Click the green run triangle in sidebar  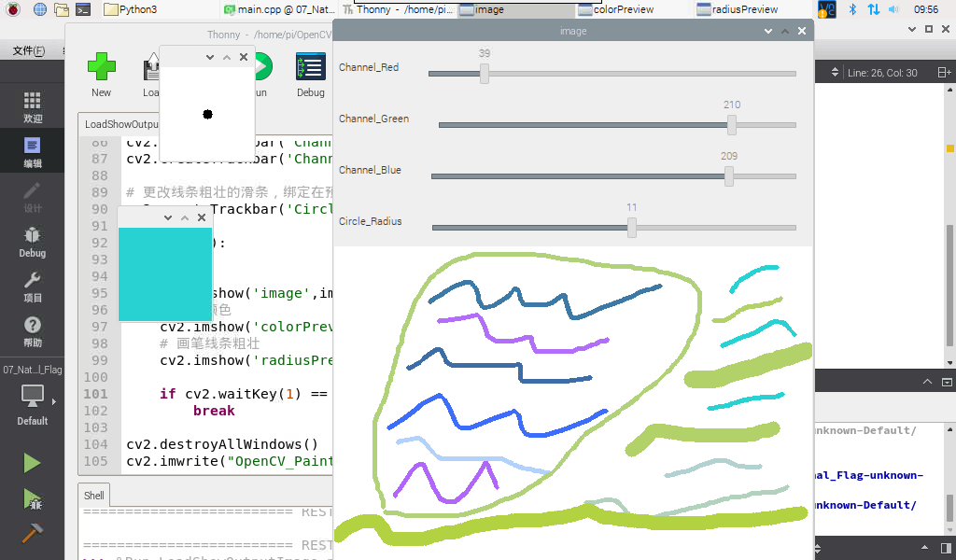tap(32, 463)
